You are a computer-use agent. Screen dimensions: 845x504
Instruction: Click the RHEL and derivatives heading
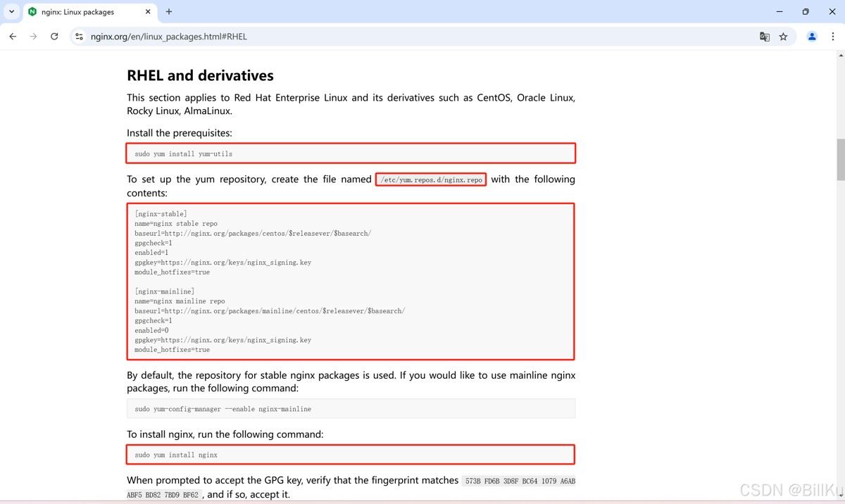tap(200, 76)
